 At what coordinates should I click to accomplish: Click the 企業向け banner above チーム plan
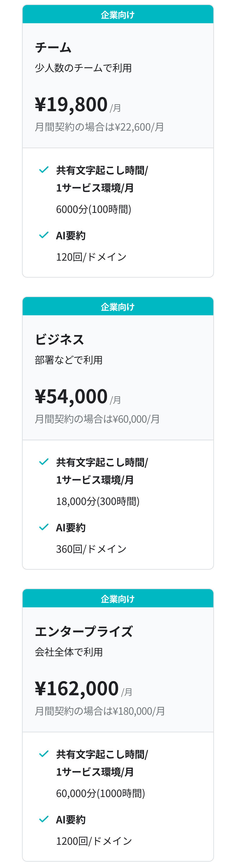coord(118,15)
